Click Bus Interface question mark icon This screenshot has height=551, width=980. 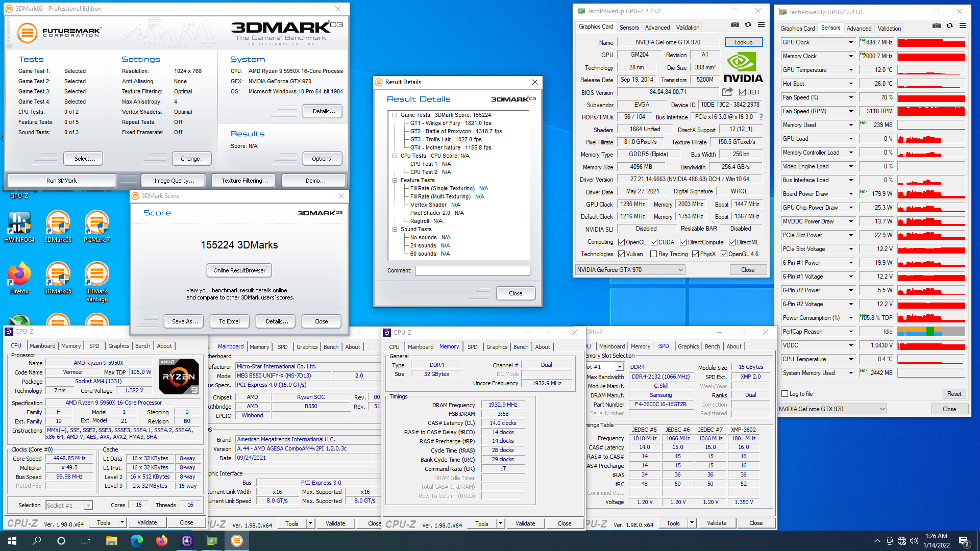click(761, 117)
